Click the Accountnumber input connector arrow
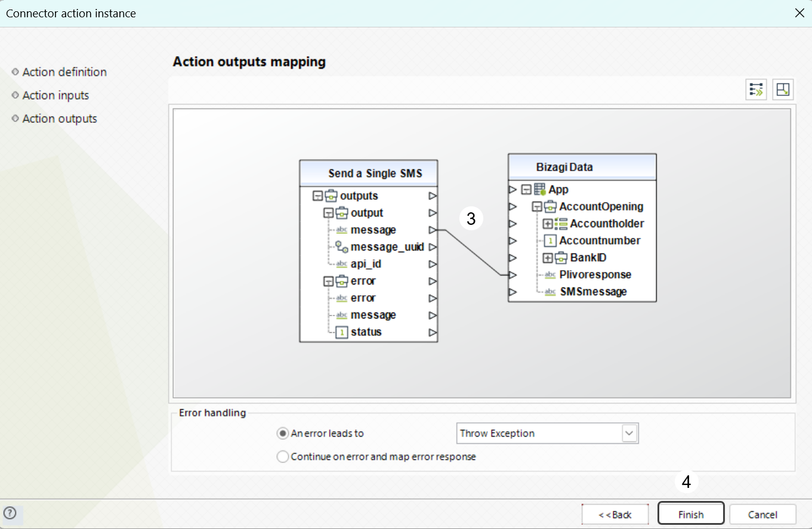 pos(512,241)
